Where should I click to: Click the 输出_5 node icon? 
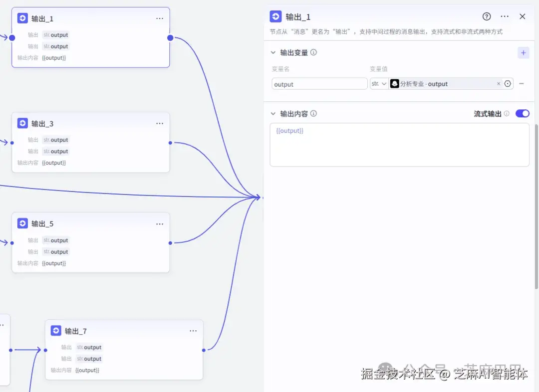click(x=22, y=223)
